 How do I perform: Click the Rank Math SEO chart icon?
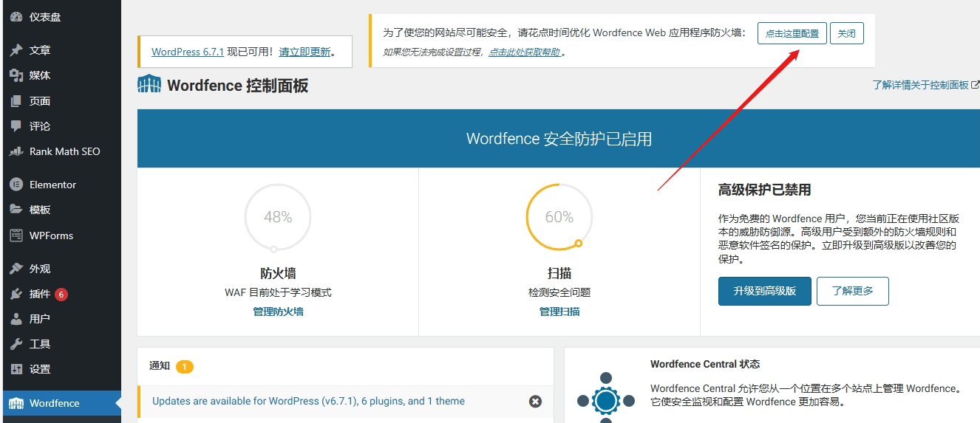point(16,151)
